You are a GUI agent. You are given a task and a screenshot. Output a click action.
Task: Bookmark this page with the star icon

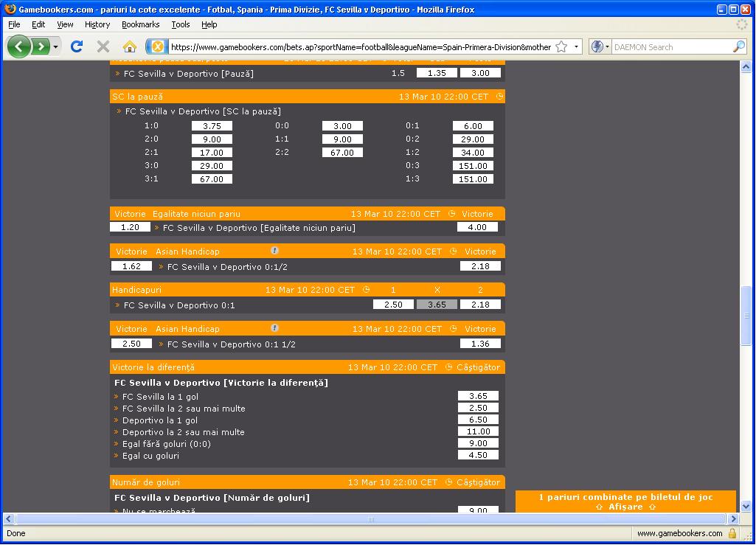pos(561,46)
